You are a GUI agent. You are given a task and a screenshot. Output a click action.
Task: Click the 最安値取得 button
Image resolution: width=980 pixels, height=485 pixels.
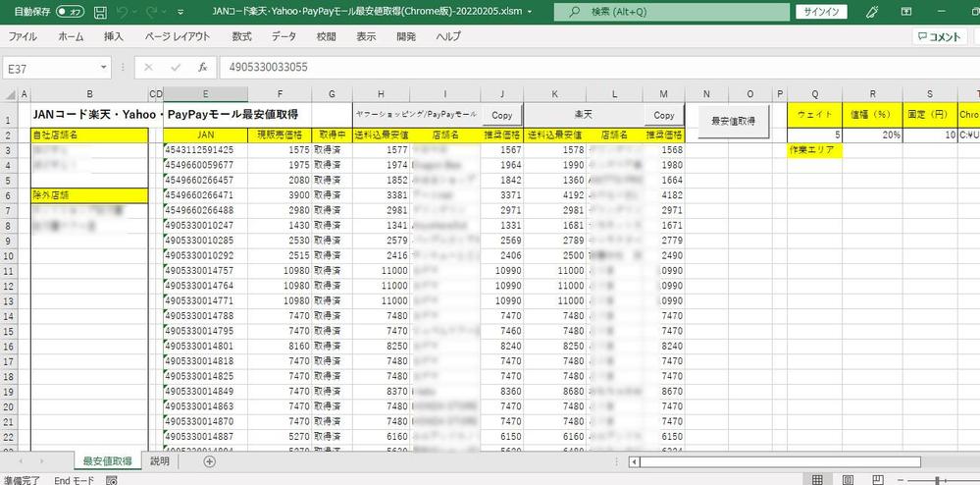pos(733,122)
